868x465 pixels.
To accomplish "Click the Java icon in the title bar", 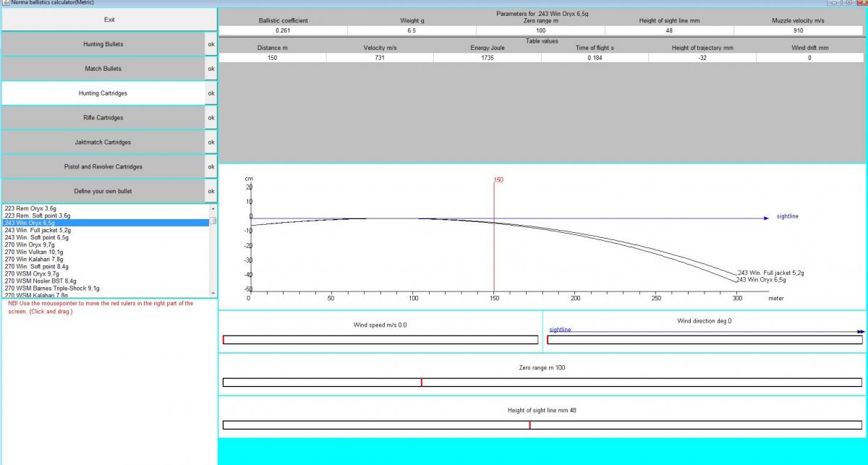I will [5, 3].
